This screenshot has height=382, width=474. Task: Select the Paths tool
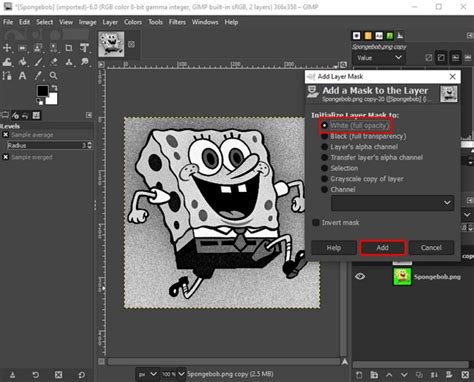[7, 76]
